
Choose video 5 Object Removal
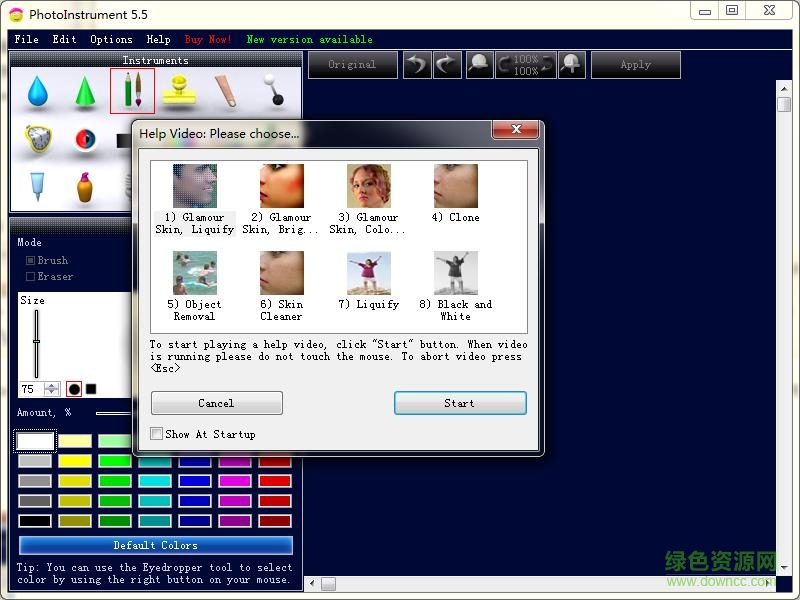tap(194, 286)
